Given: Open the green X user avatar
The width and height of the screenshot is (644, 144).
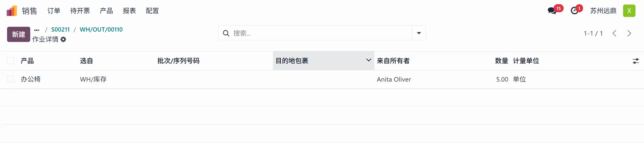Looking at the screenshot, I should (629, 11).
